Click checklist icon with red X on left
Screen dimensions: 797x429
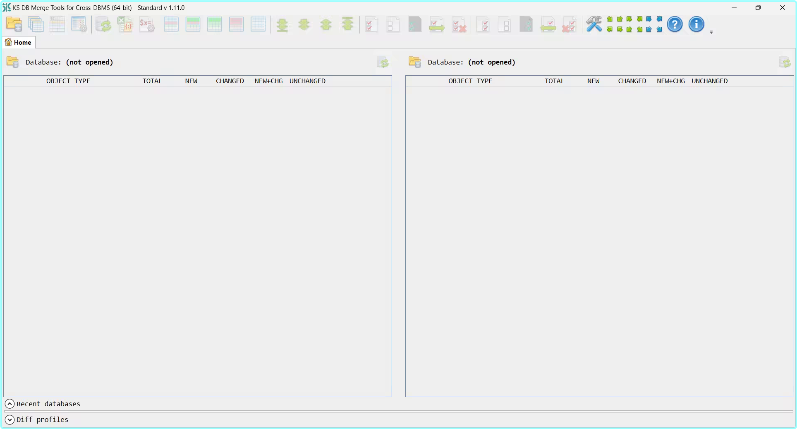[569, 24]
